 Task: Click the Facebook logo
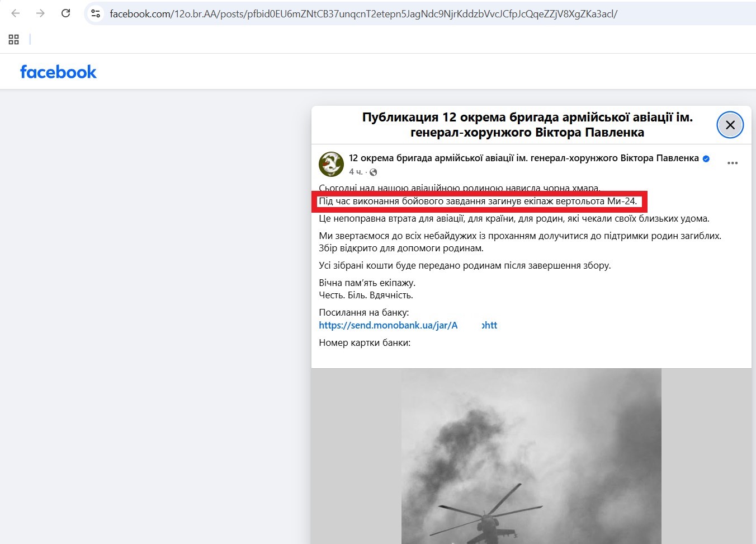coord(58,72)
